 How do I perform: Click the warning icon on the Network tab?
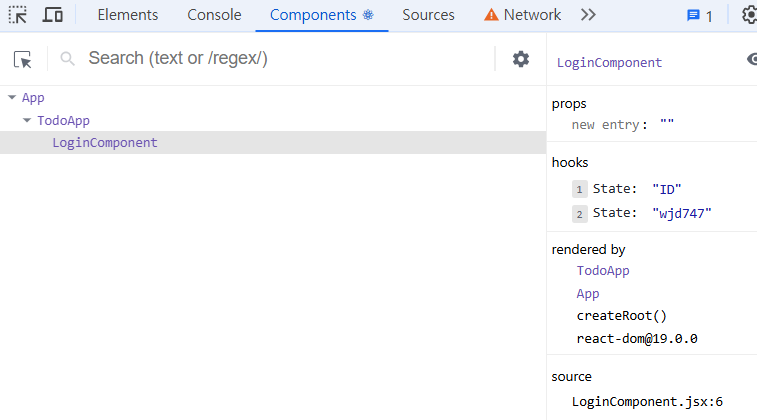tap(491, 15)
